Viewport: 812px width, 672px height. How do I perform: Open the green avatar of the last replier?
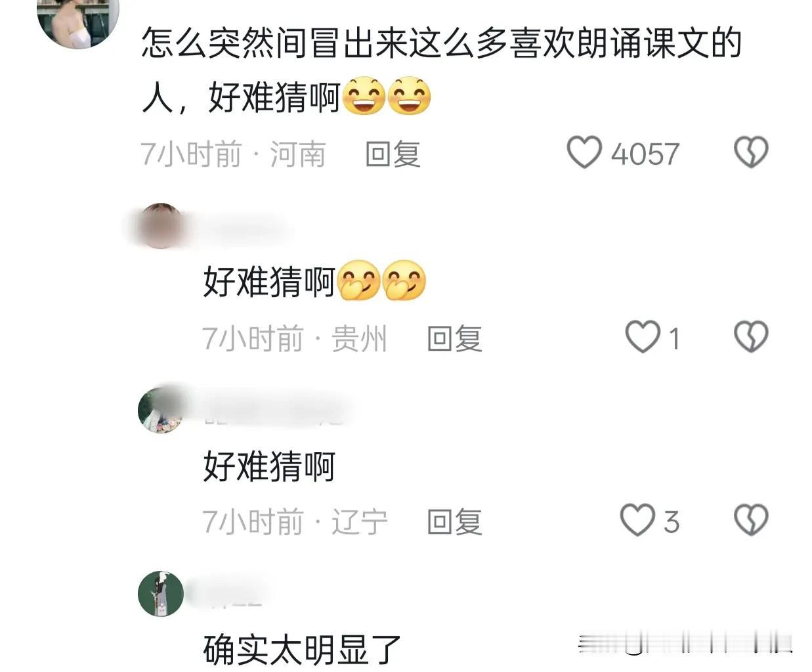(161, 594)
